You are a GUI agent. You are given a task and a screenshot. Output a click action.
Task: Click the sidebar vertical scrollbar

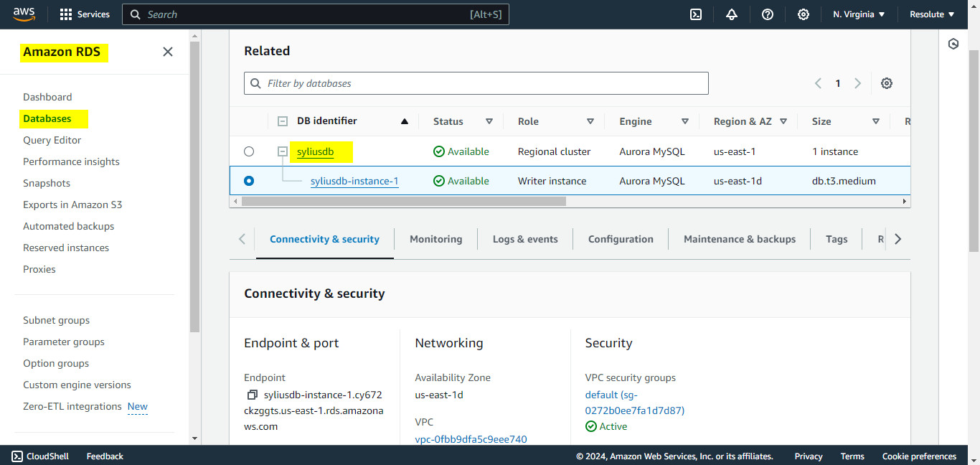point(194,187)
